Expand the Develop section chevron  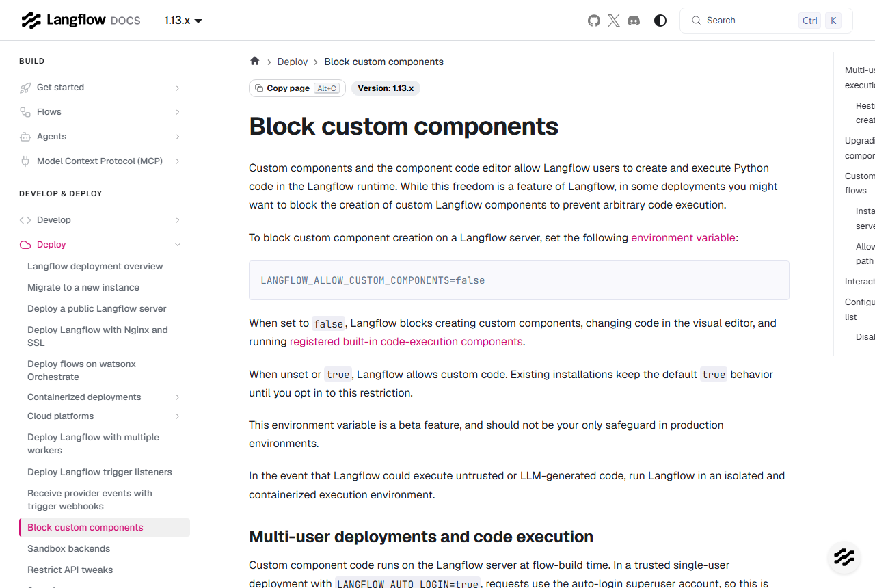coord(178,220)
